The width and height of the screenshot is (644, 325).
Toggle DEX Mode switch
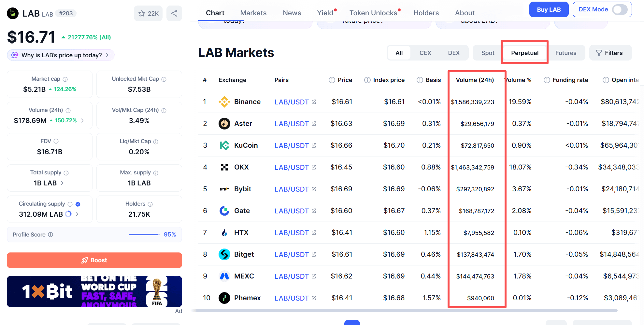click(x=620, y=9)
